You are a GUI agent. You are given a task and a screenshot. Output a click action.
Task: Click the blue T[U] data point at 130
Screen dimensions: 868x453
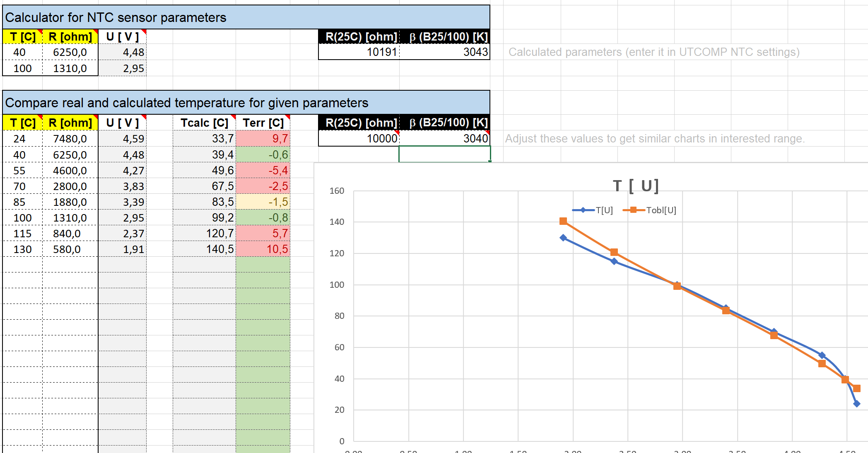[563, 238]
